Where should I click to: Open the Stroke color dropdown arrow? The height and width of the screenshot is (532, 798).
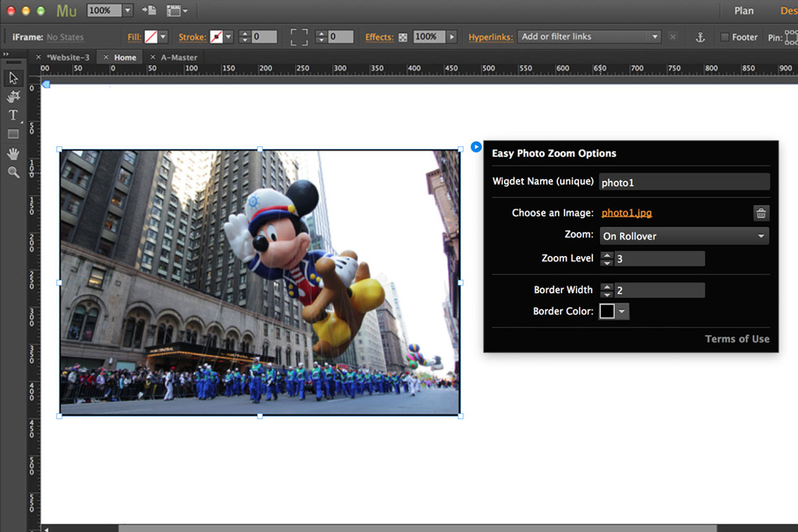(x=229, y=37)
